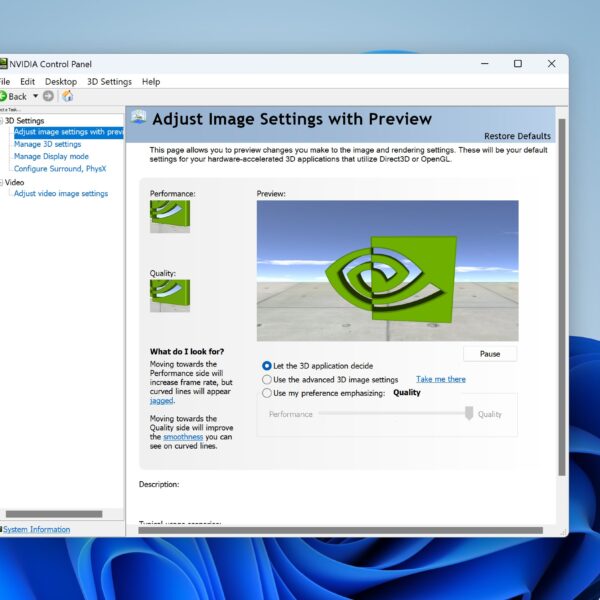Click the Quality preview thumbnail

tap(170, 296)
